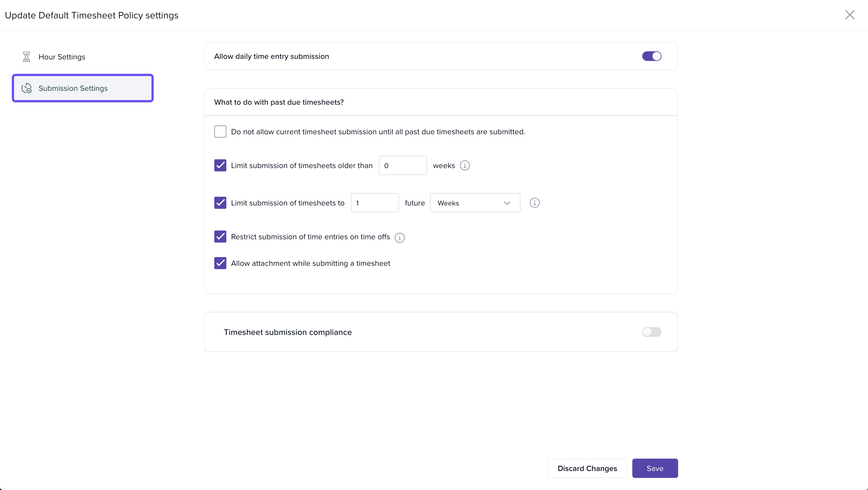This screenshot has height=490, width=868.
Task: Uncheck Allow attachment while submitting timesheet
Action: (220, 263)
